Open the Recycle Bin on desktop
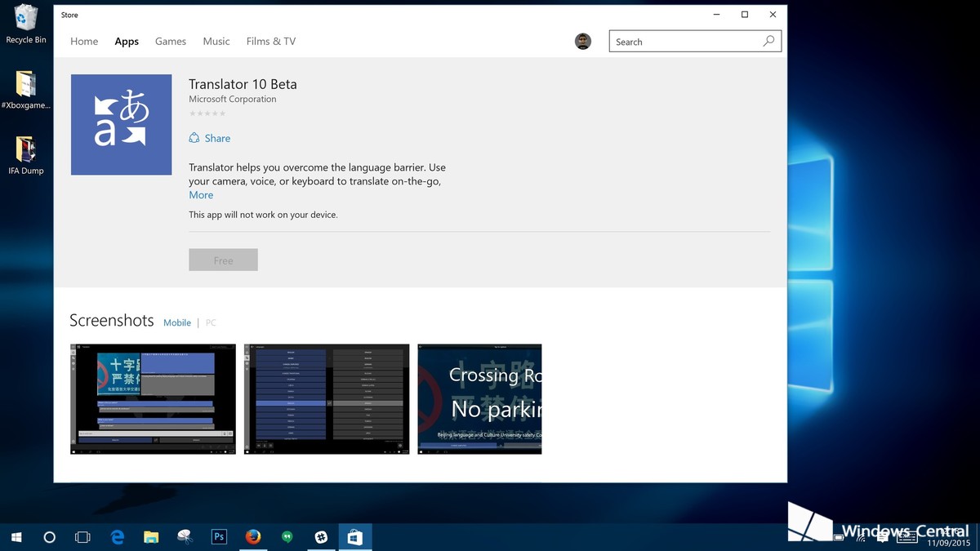 tap(26, 24)
